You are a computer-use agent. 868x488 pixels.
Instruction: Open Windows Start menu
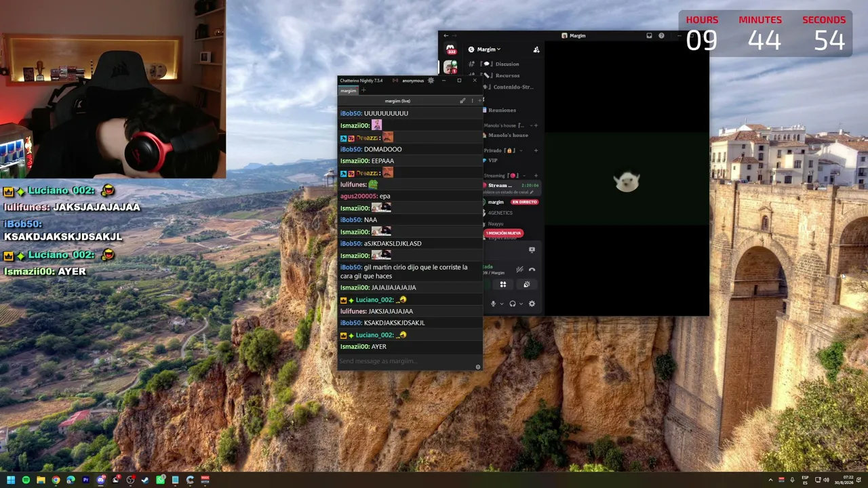[x=11, y=480]
